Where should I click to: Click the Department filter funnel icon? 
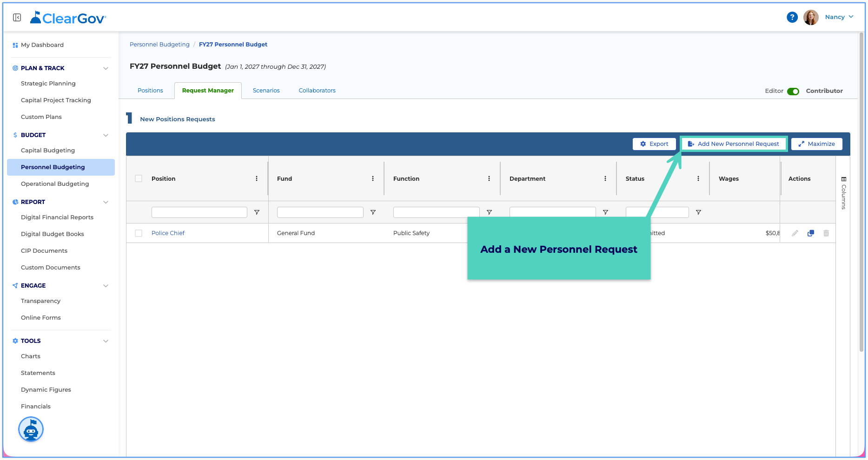pyautogui.click(x=605, y=212)
